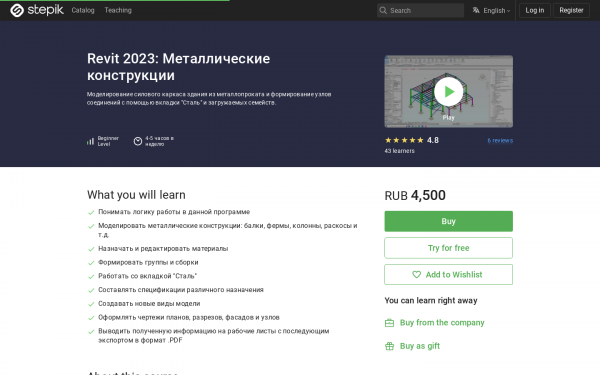Click the briefcase company icon
Viewport: 600px width, 375px height.
pyautogui.click(x=389, y=323)
